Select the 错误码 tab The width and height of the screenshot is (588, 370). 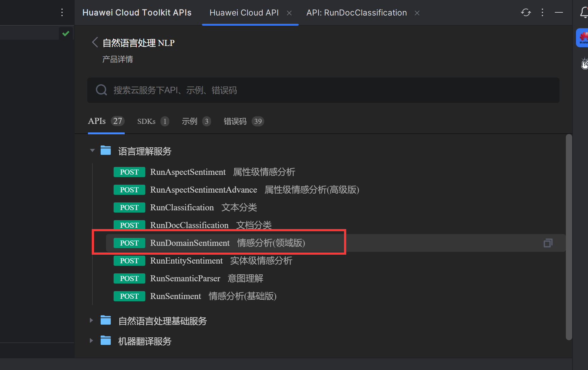[x=244, y=121]
